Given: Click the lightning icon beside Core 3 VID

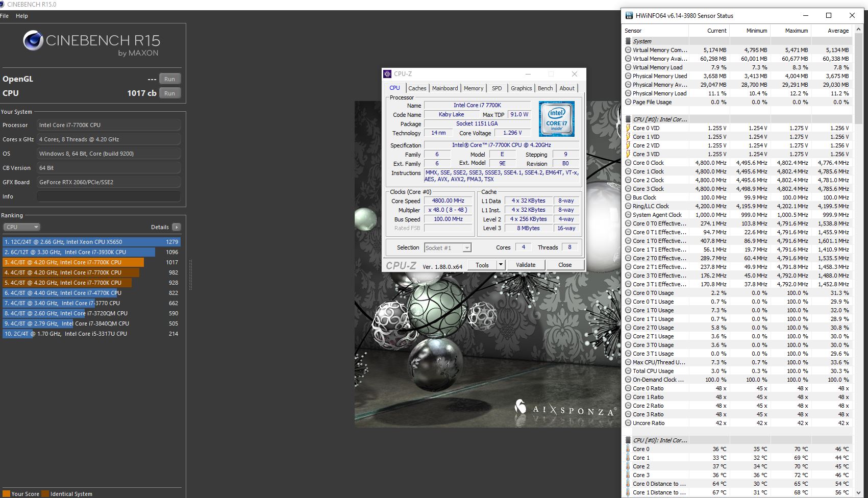Looking at the screenshot, I should (628, 154).
